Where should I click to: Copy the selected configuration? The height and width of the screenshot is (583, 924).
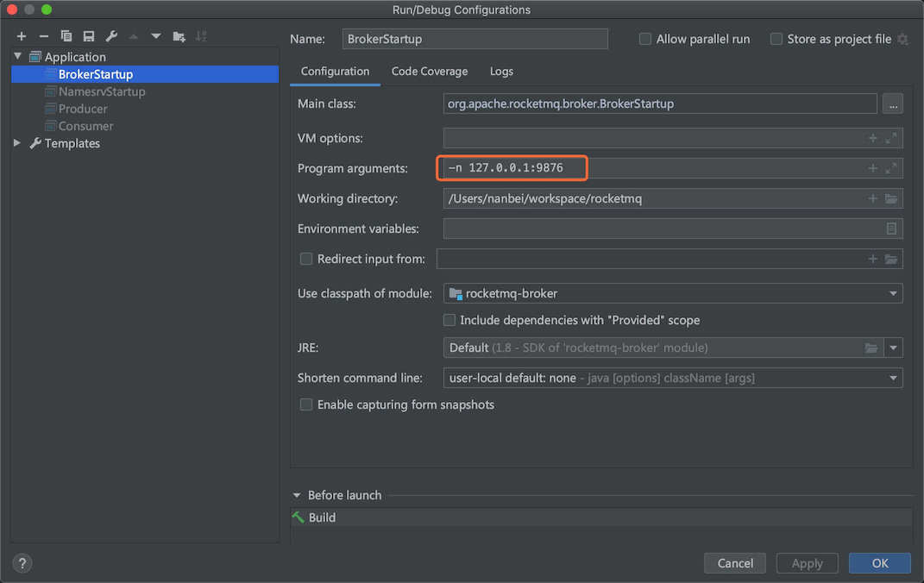pyautogui.click(x=66, y=36)
